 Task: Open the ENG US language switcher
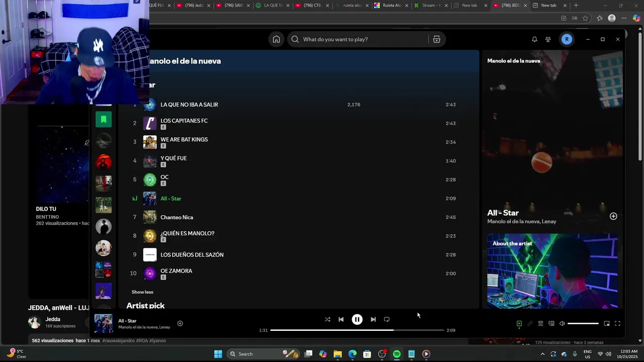coord(587,354)
